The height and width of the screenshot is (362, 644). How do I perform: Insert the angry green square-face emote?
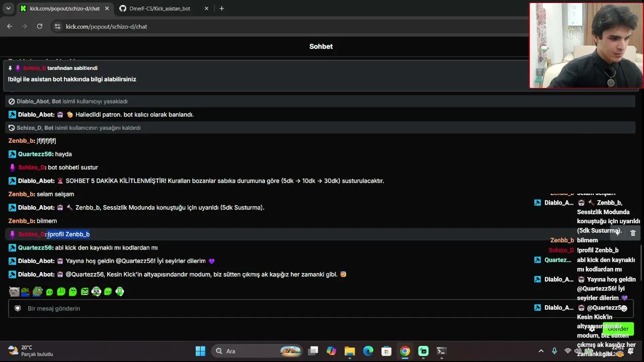85,292
